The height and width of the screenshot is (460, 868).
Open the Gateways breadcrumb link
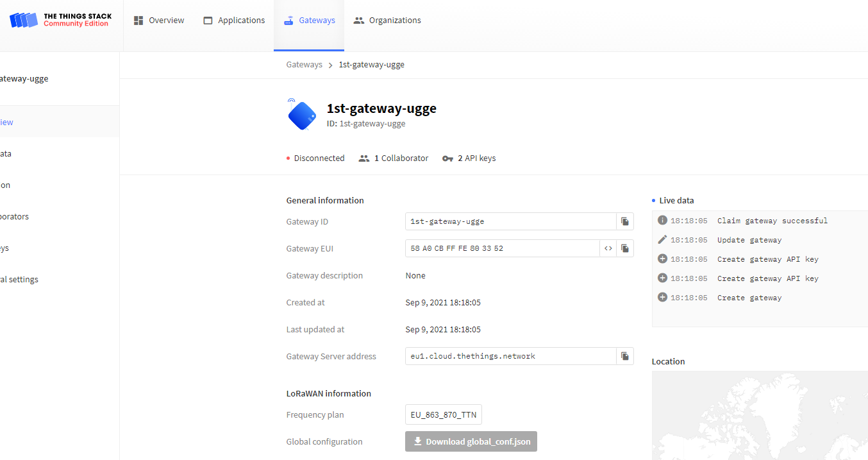pyautogui.click(x=304, y=64)
